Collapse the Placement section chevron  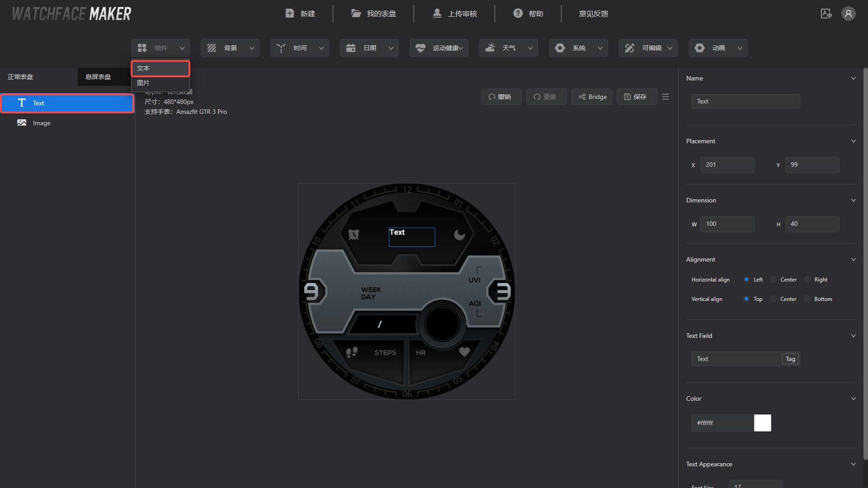tap(853, 141)
